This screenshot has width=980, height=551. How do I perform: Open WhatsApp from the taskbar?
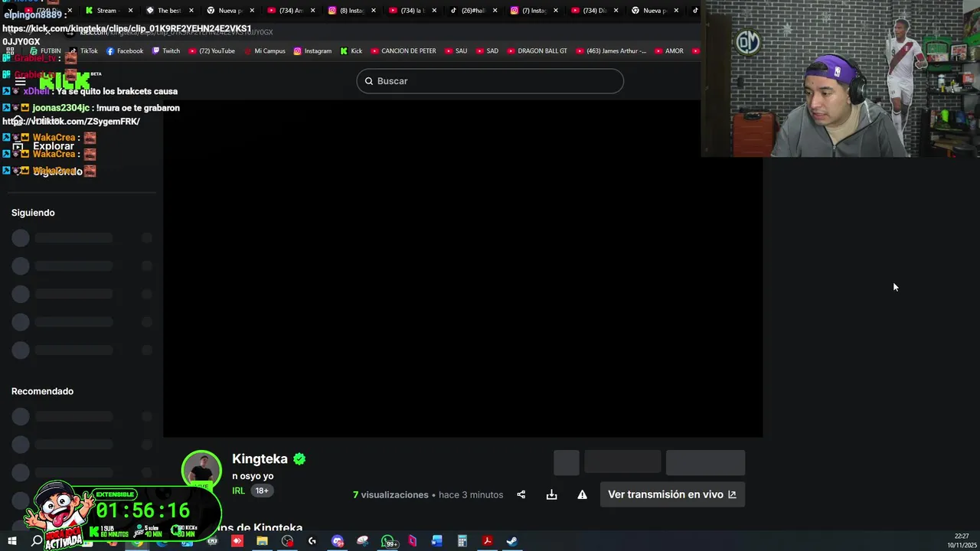[x=388, y=541]
